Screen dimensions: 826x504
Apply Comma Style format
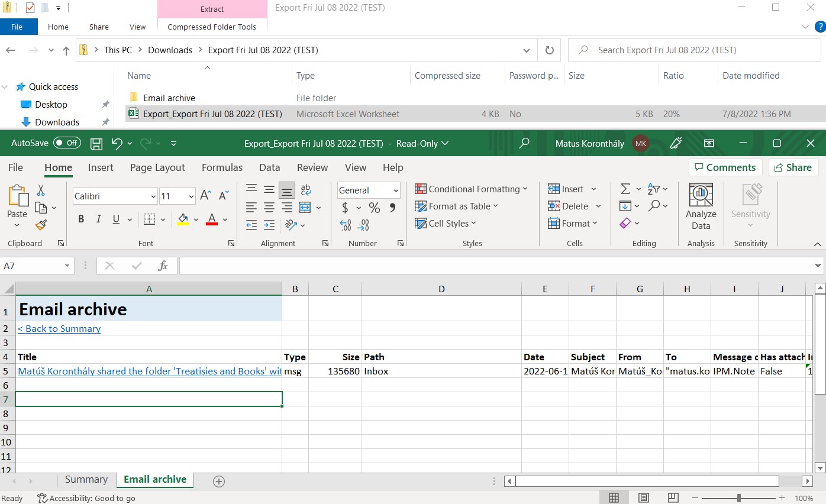392,208
